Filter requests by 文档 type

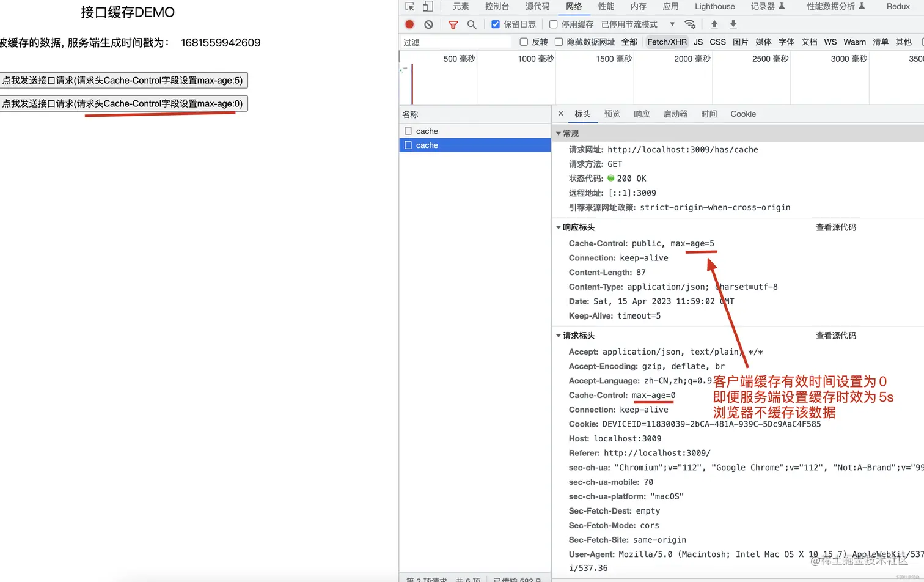click(809, 42)
